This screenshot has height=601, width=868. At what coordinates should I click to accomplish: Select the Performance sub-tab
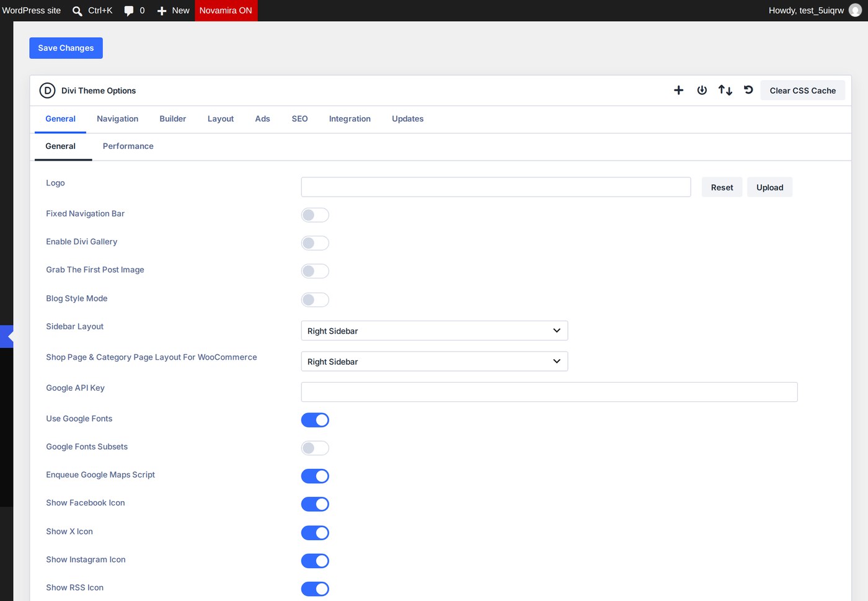[x=128, y=146]
